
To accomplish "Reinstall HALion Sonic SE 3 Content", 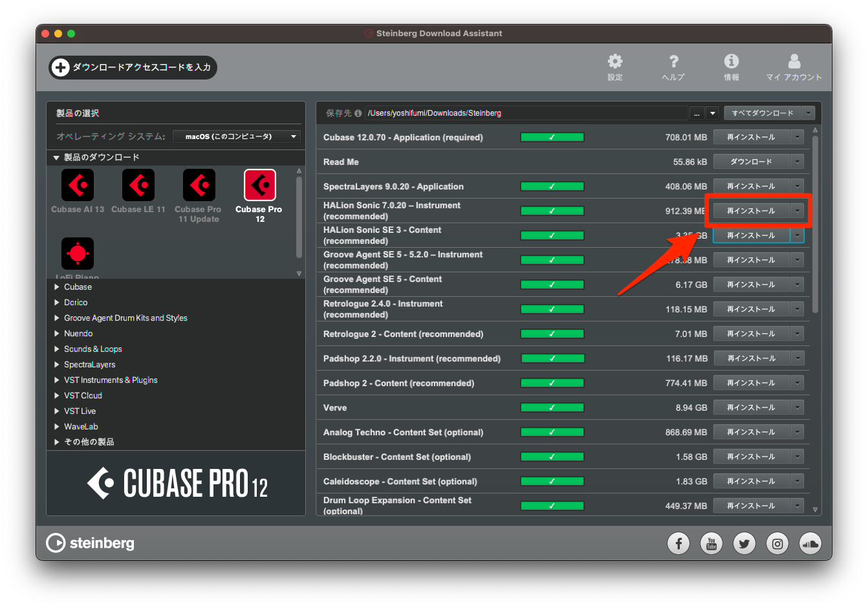I will (751, 235).
